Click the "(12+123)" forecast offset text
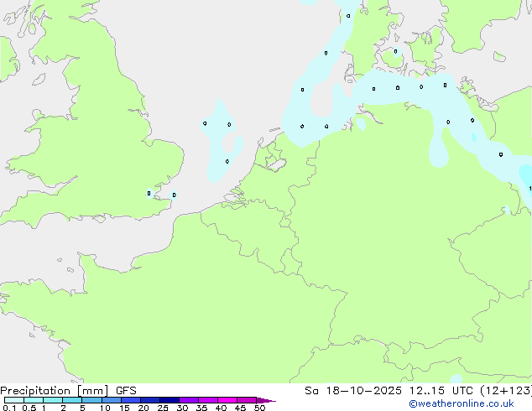This screenshot has height=411, width=532. (506, 391)
